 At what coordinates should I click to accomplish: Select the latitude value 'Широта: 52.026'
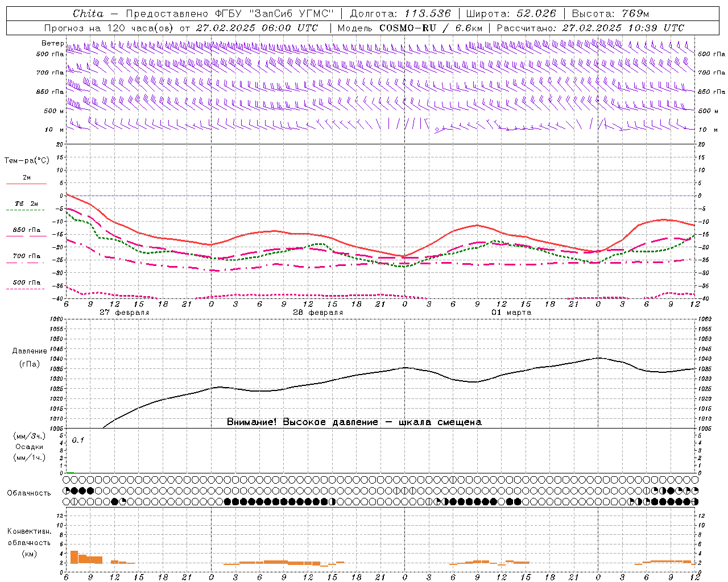(511, 14)
